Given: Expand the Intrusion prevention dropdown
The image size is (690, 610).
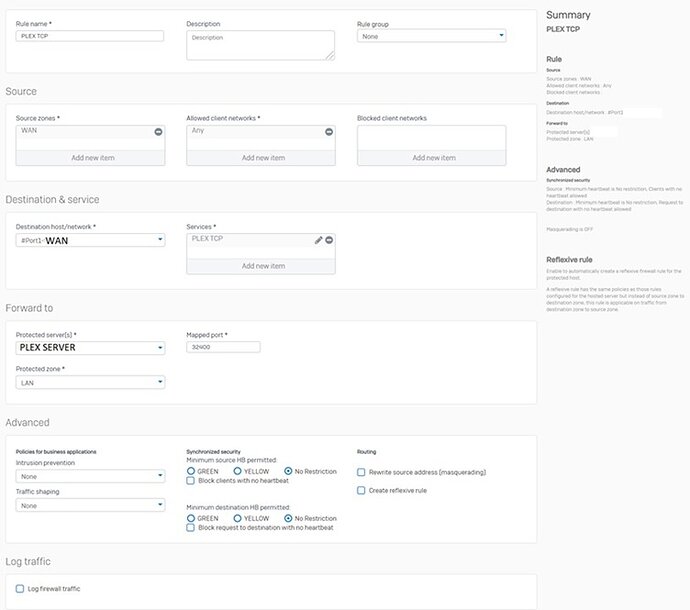Looking at the screenshot, I should click(90, 477).
